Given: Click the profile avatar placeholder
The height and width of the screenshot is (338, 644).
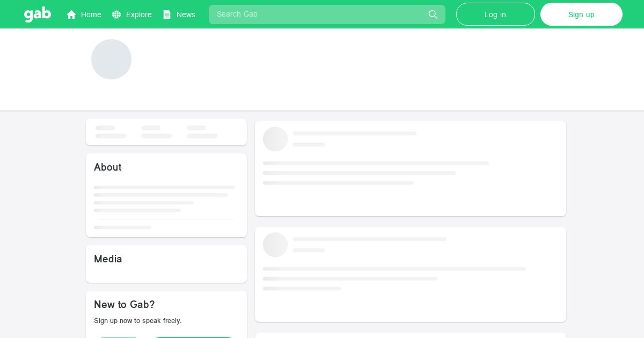Looking at the screenshot, I should (111, 59).
